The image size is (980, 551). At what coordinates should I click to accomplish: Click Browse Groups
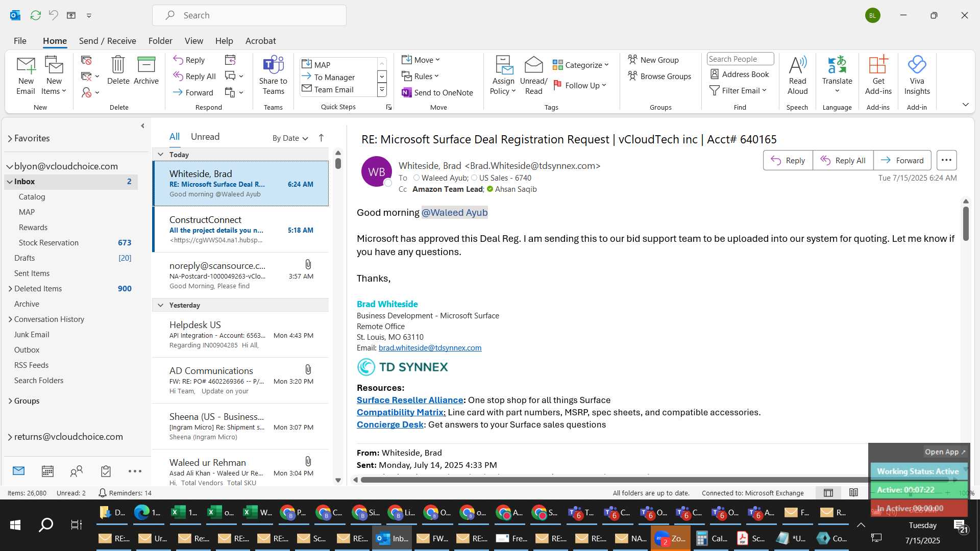pos(659,76)
